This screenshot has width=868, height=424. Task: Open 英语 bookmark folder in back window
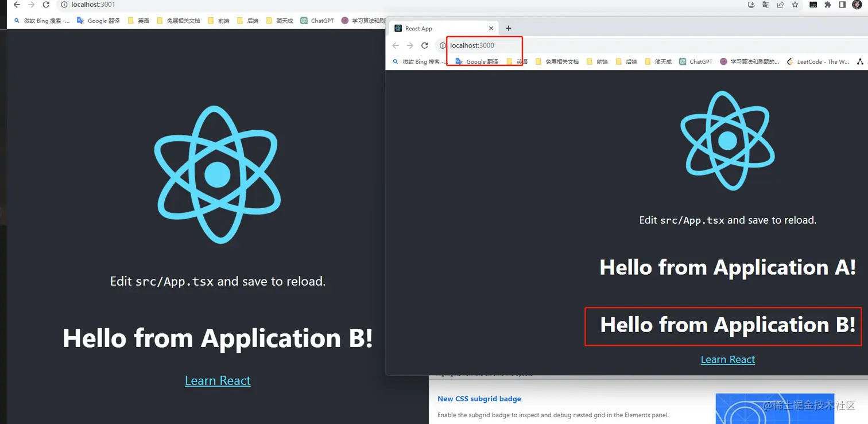tap(138, 21)
